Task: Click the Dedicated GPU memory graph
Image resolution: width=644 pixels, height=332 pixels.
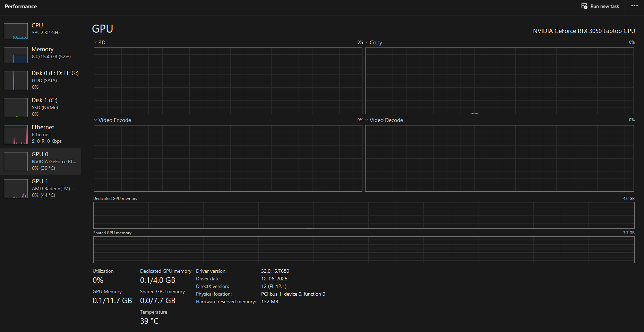Action: pos(364,215)
